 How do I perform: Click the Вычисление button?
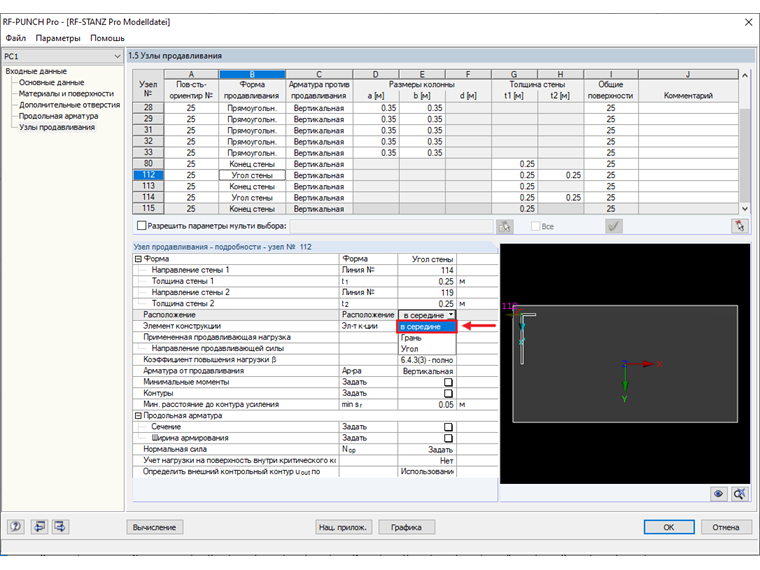[155, 527]
